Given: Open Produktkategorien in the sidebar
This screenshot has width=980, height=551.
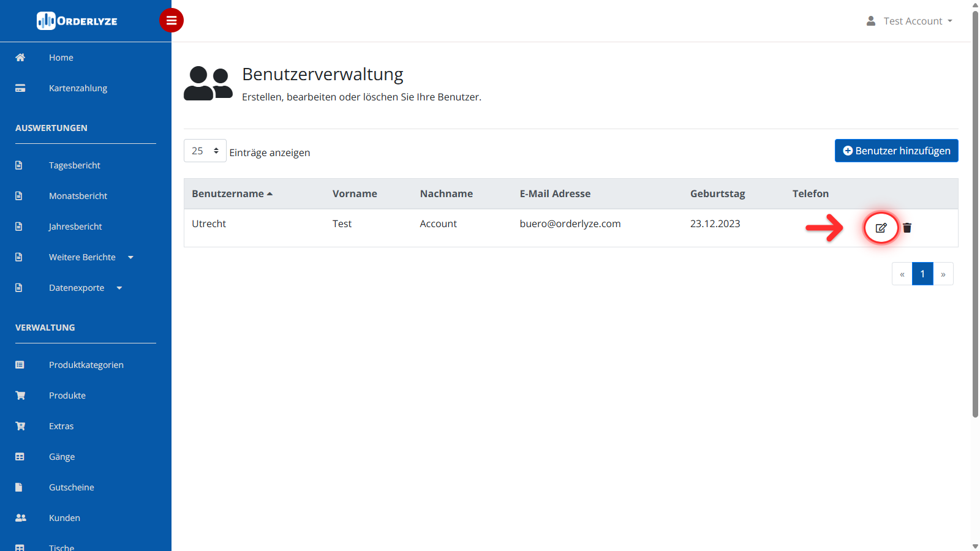Looking at the screenshot, I should [86, 365].
